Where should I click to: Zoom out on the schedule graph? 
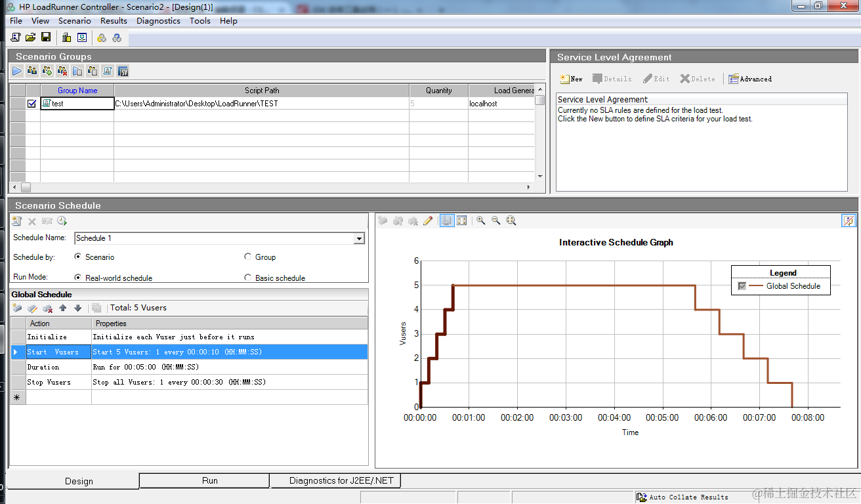pos(496,221)
